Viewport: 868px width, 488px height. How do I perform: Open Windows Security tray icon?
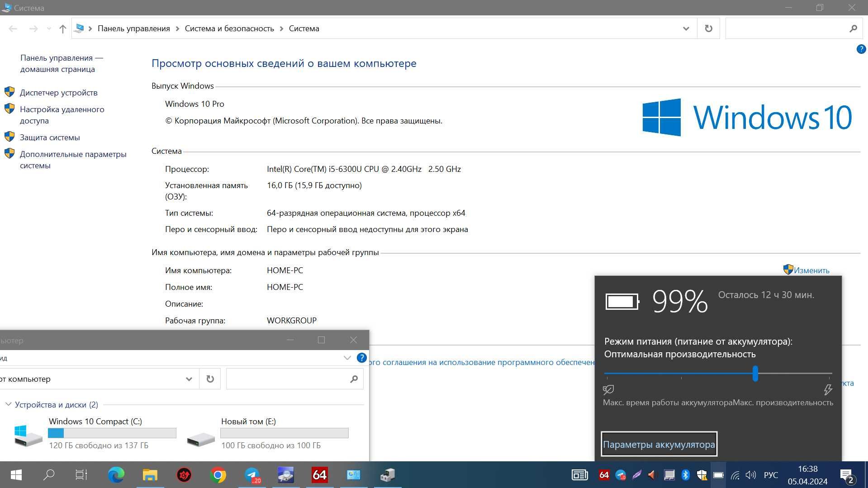click(x=702, y=475)
